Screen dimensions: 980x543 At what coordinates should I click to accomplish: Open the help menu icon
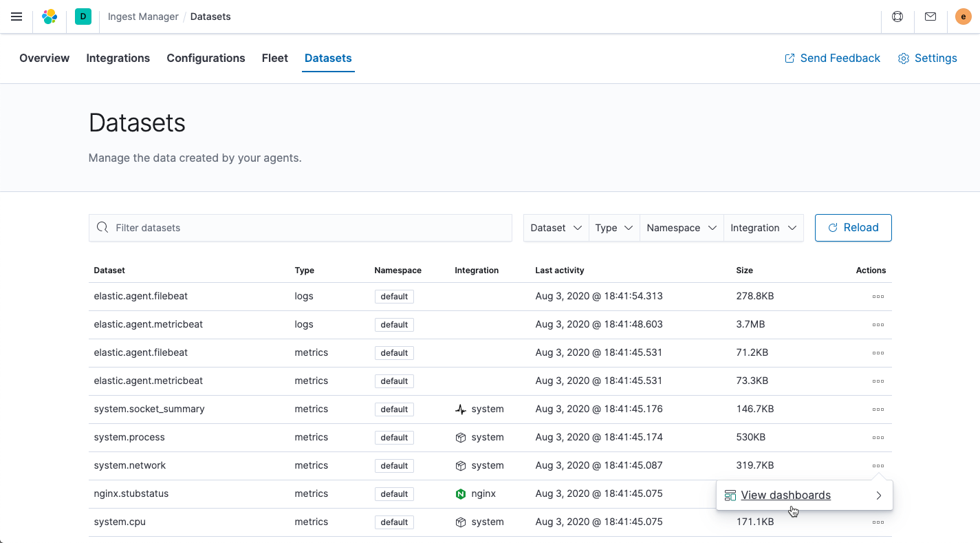click(x=897, y=17)
